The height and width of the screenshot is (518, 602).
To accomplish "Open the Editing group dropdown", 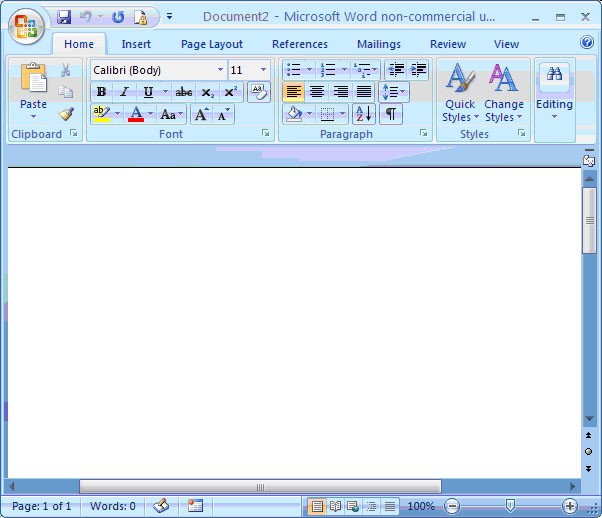I will coord(554,94).
